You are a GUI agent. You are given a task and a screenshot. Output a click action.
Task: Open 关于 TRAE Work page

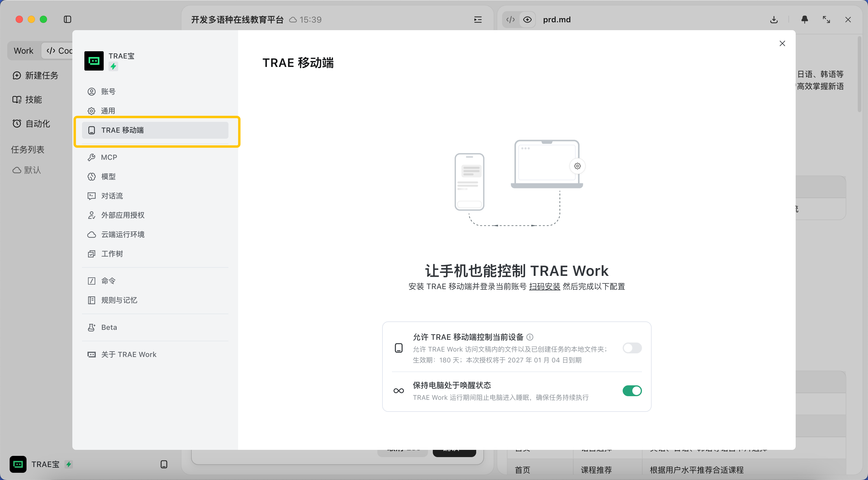point(155,354)
